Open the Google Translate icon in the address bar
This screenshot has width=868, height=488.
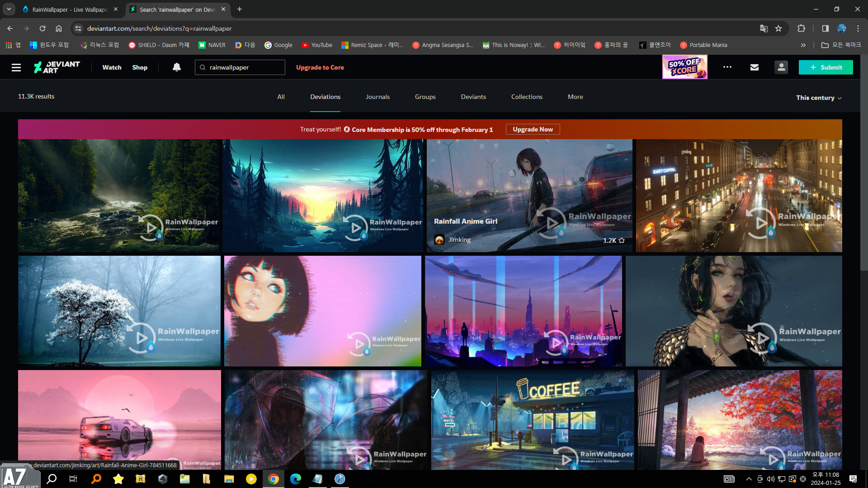pos(764,28)
